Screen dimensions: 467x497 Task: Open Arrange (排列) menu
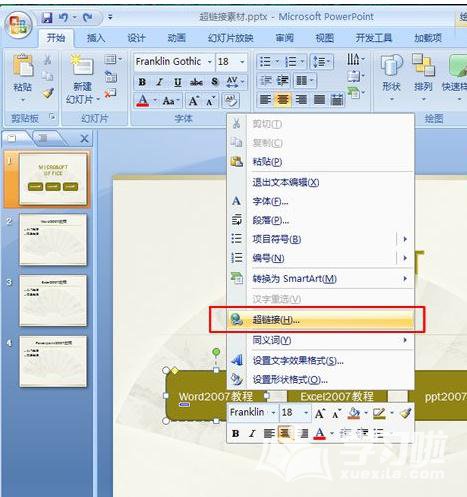(x=423, y=78)
